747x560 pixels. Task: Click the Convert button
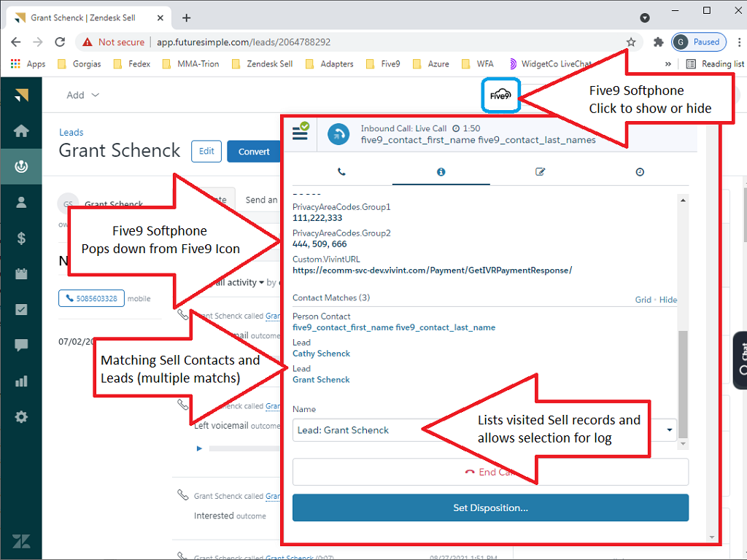pyautogui.click(x=254, y=152)
